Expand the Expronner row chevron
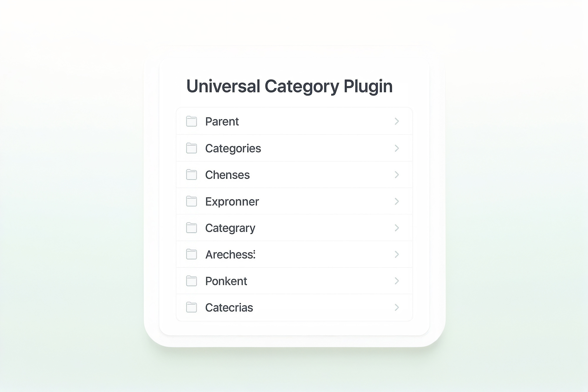 pos(397,201)
